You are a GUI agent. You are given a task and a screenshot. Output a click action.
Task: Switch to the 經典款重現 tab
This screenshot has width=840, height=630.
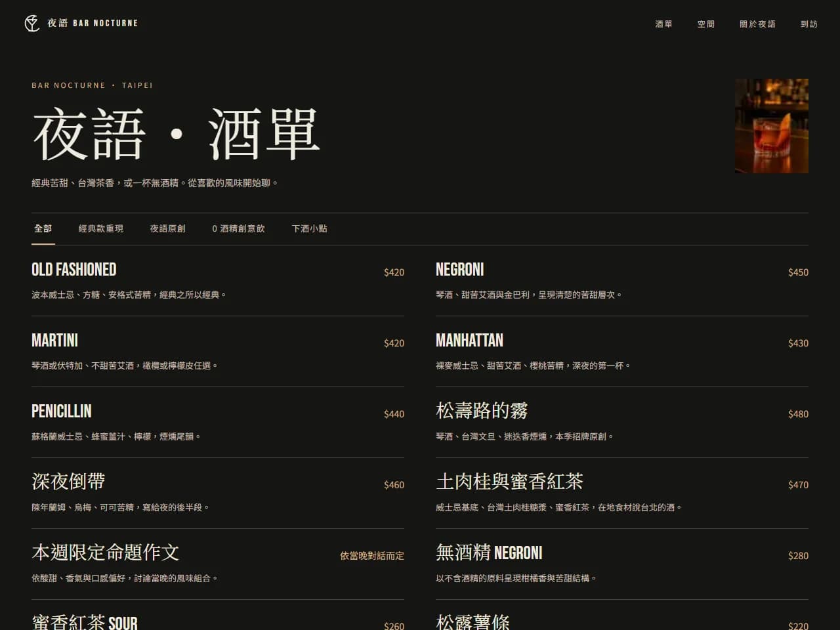point(101,228)
